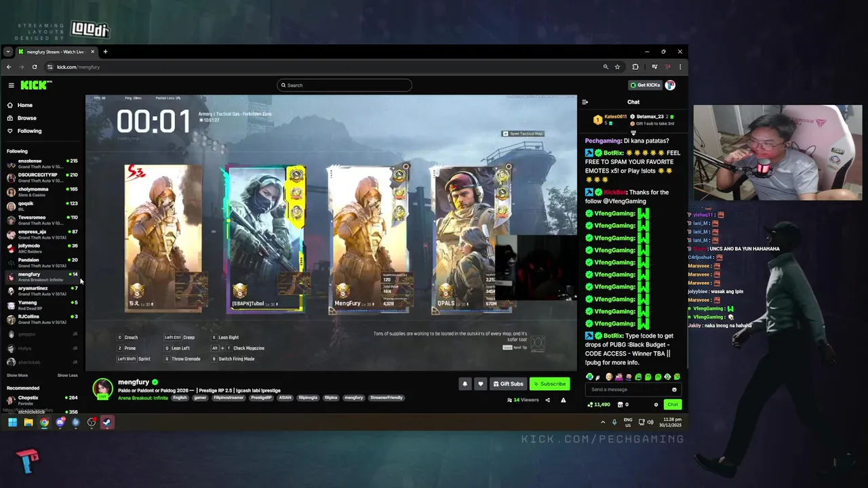Select qoqsik channel in sidebar

click(42, 206)
